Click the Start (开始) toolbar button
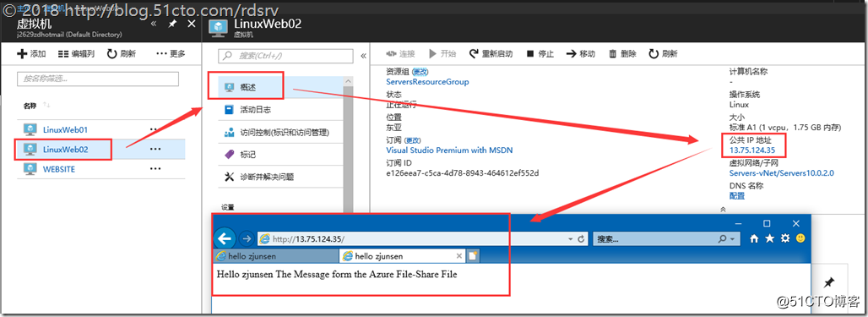Image resolution: width=868 pixels, height=317 pixels. click(x=442, y=54)
